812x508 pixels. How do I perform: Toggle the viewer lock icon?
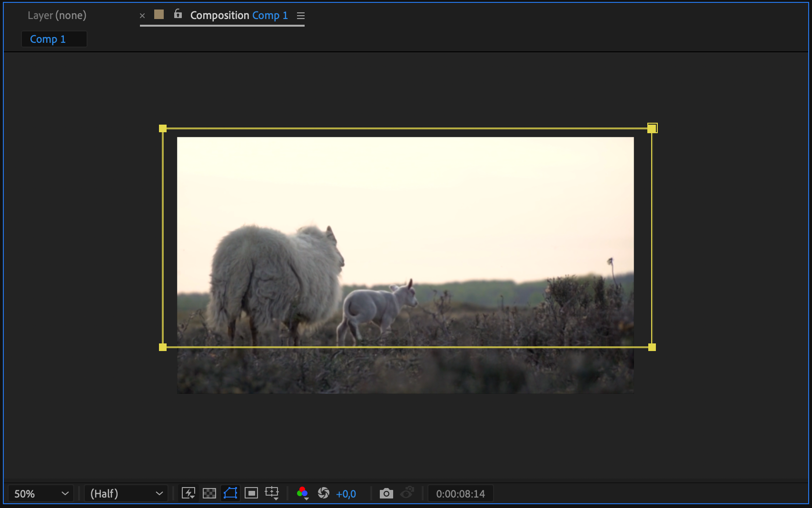click(178, 14)
